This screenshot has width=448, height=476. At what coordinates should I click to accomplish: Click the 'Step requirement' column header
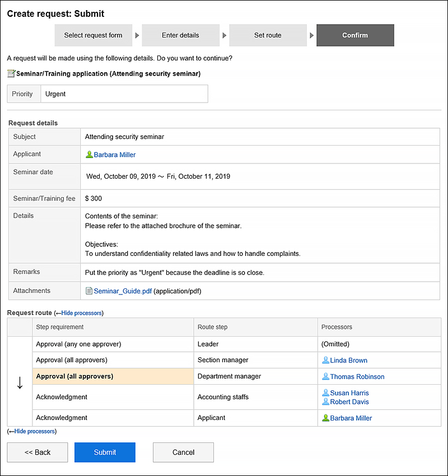point(113,327)
